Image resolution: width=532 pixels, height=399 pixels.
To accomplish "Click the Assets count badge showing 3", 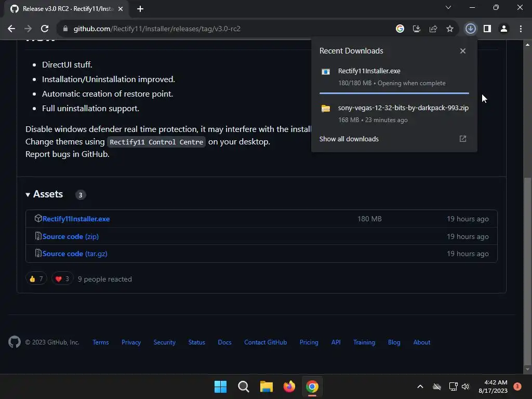I will (81, 195).
